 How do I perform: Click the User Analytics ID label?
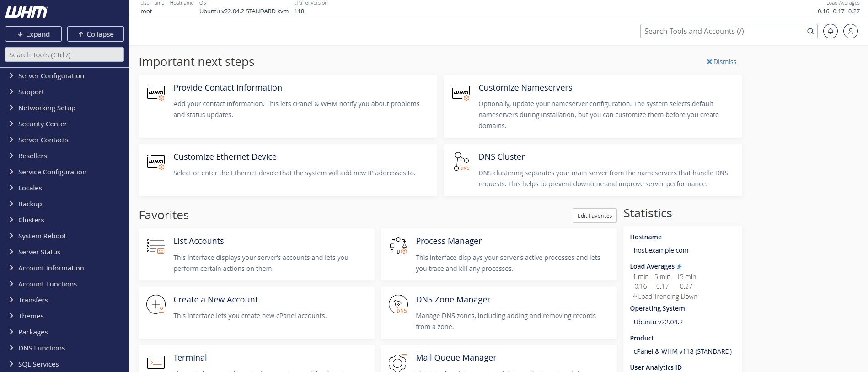(655, 367)
